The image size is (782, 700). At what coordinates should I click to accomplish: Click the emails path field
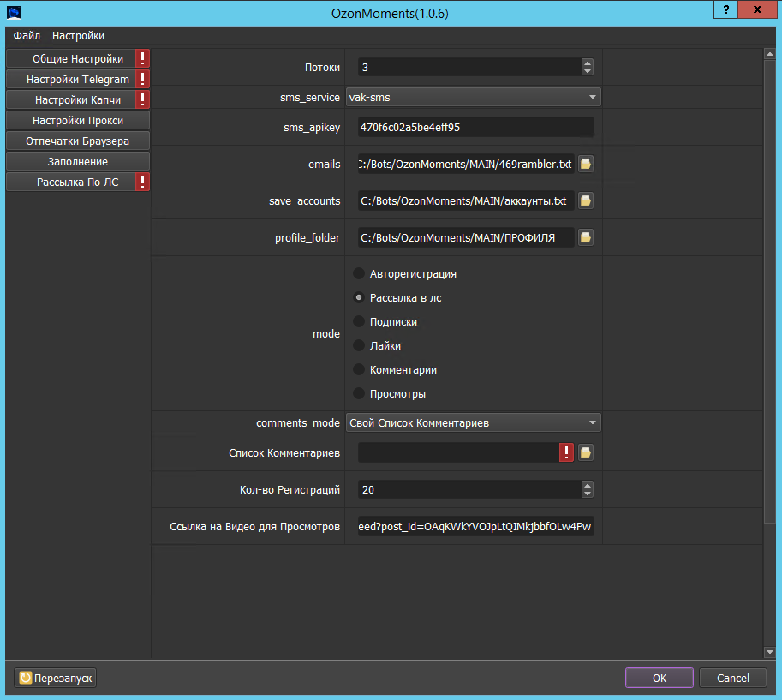pos(466,164)
